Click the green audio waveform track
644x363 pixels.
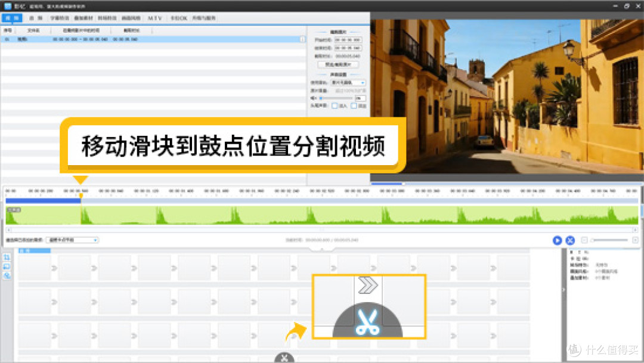point(321,215)
